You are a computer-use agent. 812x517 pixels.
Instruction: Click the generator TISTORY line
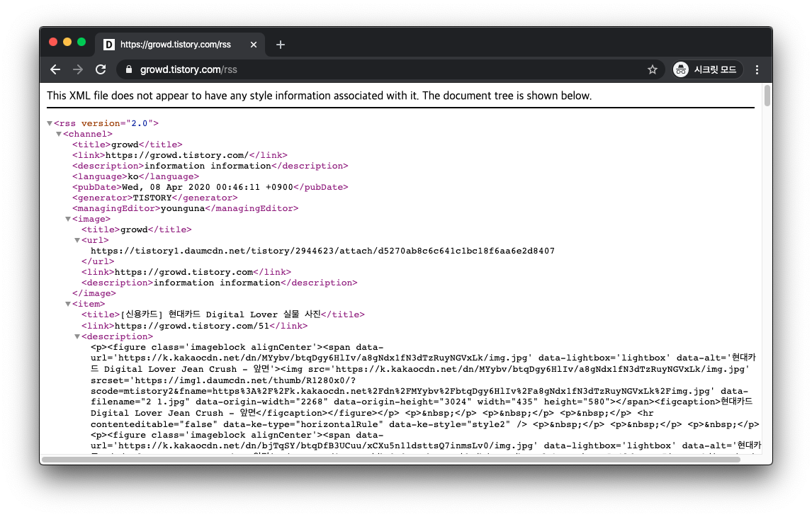[155, 198]
